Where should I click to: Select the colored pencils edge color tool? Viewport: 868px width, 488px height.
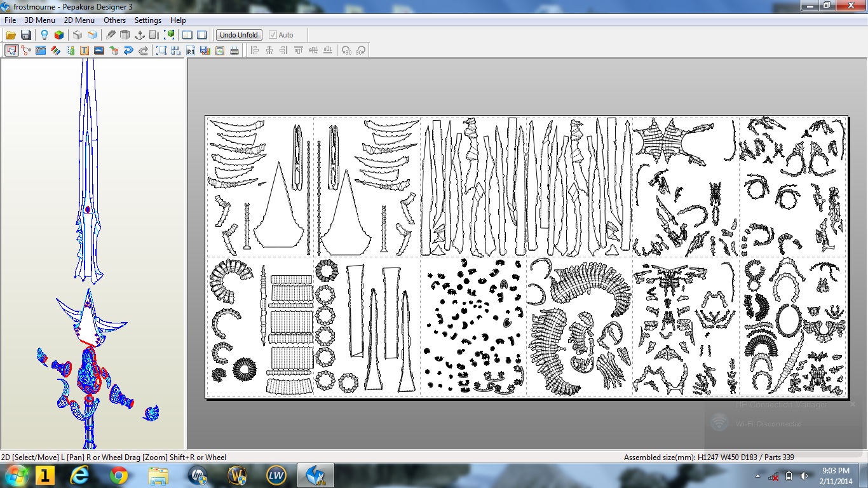coord(56,50)
